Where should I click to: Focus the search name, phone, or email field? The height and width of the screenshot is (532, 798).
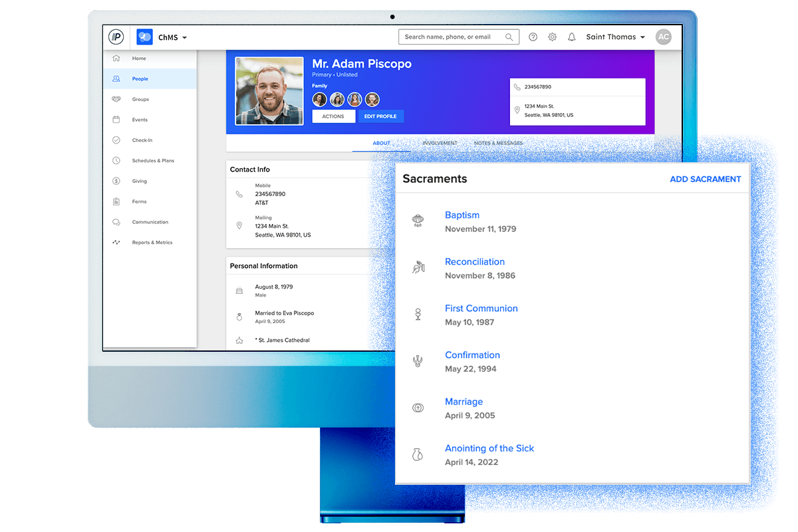459,37
